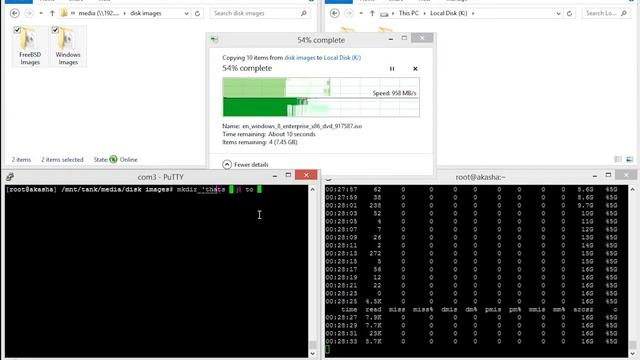
Task: Switch Local Disk window to large icons view
Action: 629,159
